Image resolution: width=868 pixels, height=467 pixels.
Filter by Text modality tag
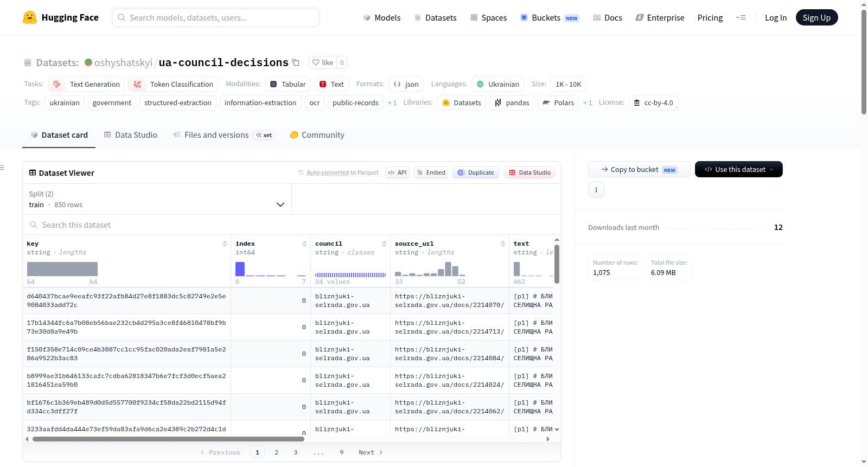(331, 84)
